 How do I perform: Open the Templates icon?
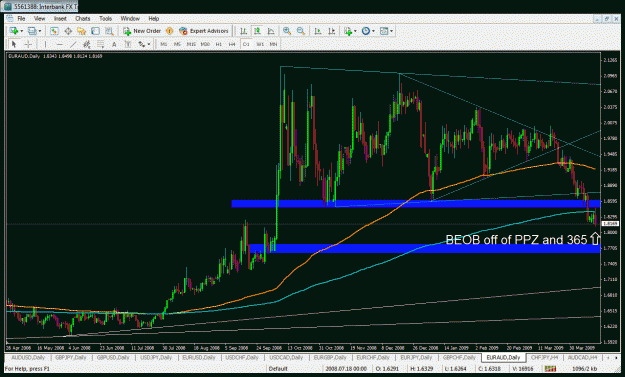384,31
